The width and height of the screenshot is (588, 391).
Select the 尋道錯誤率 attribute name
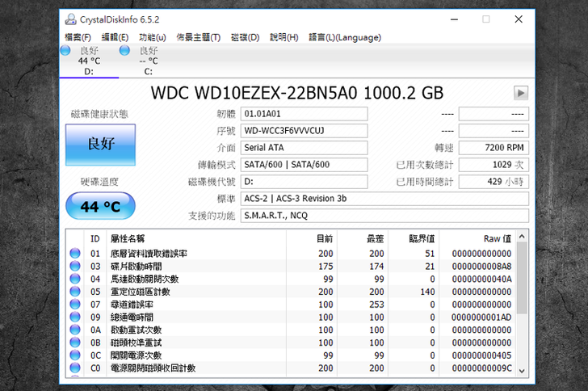click(x=132, y=305)
